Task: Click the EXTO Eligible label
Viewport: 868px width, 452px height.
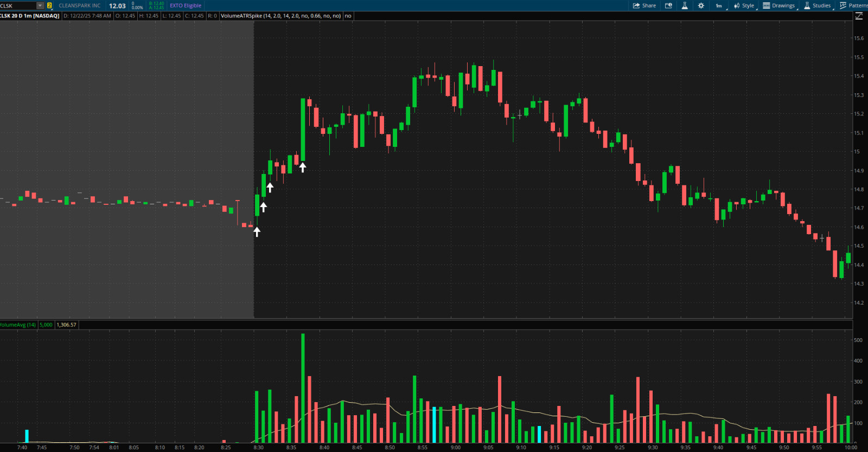Action: click(186, 5)
